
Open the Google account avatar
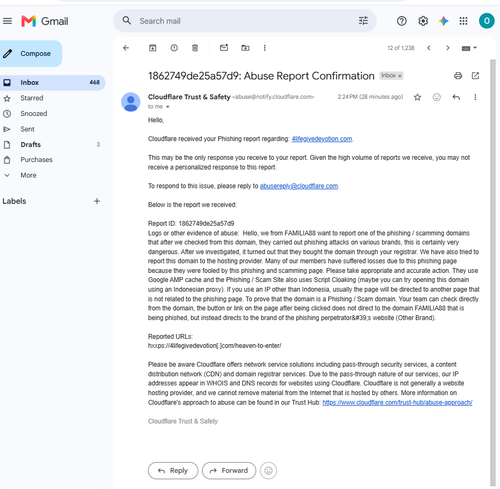(x=486, y=21)
